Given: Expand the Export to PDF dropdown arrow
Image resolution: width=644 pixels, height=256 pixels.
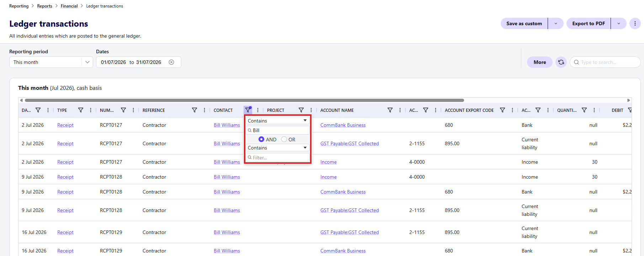Looking at the screenshot, I should (619, 23).
